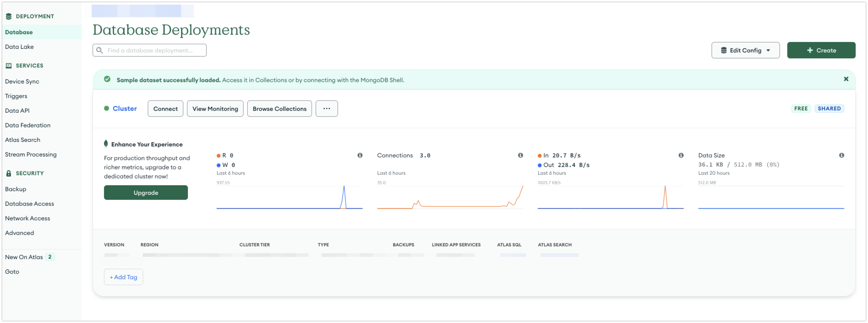Click search magnifier icon in deployment field

pyautogui.click(x=100, y=50)
